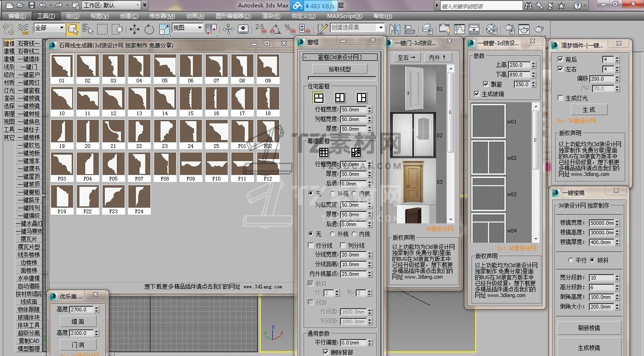Select plaster line profile thumbnail 05
Viewport: 644px width, 356px height.
[165, 66]
